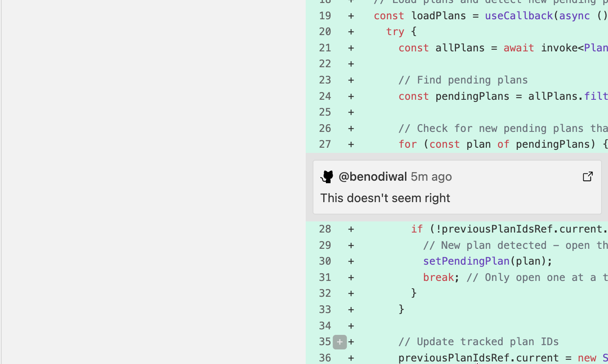Click the plus icon next to line 35
Image resolution: width=608 pixels, height=364 pixels.
click(x=340, y=342)
